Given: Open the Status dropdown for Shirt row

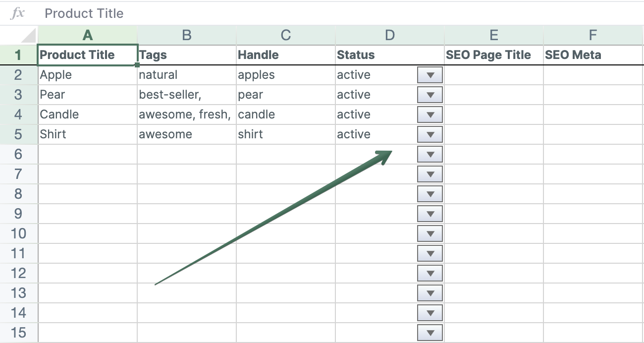Looking at the screenshot, I should tap(429, 134).
